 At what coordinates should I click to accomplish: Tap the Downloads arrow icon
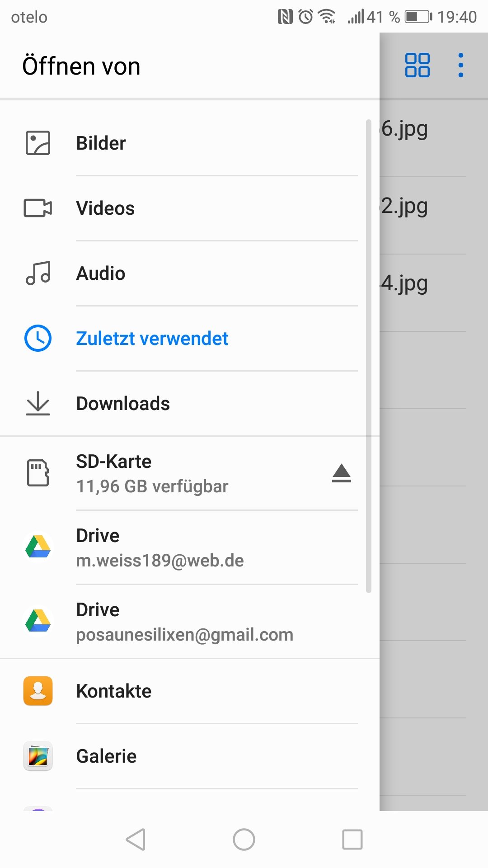tap(38, 403)
